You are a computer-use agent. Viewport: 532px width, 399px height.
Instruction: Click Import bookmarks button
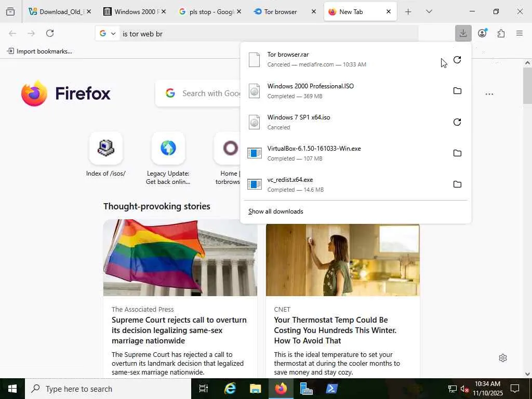point(39,51)
